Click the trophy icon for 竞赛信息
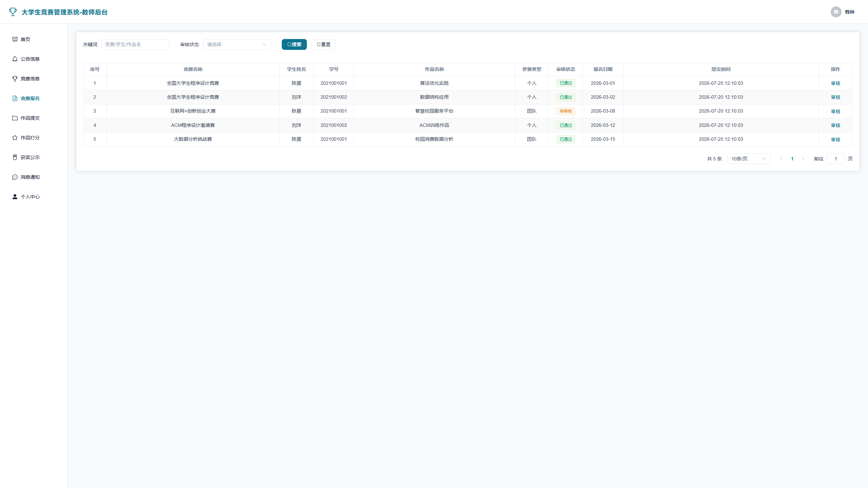The height and width of the screenshot is (488, 868). point(15,79)
